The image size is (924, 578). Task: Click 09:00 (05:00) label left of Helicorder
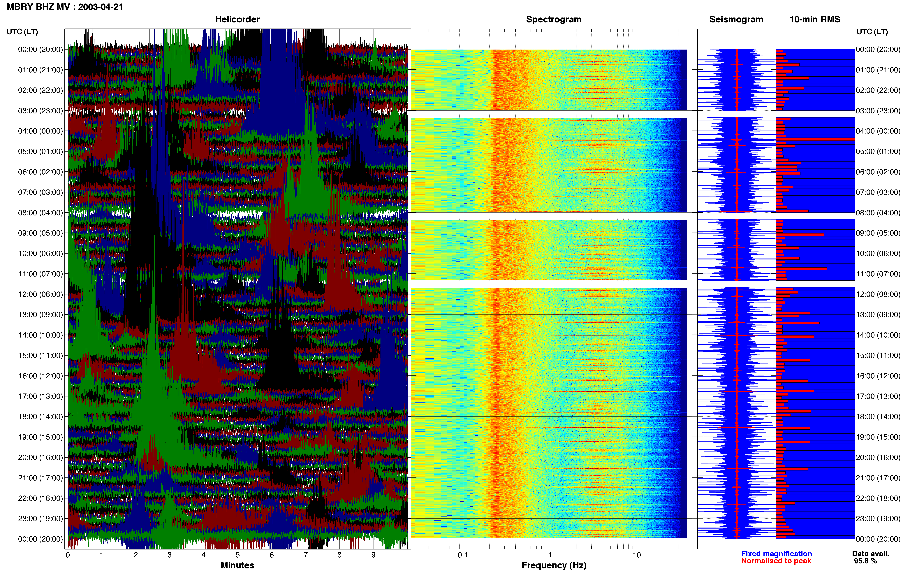41,233
